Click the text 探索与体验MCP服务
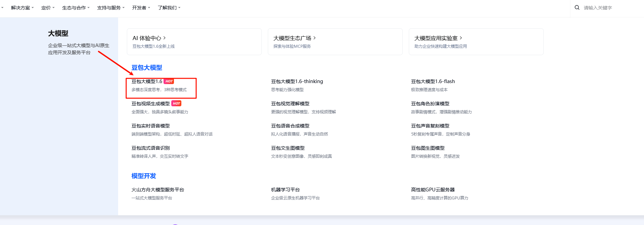Screen dimensions: 644x225 pos(292,46)
